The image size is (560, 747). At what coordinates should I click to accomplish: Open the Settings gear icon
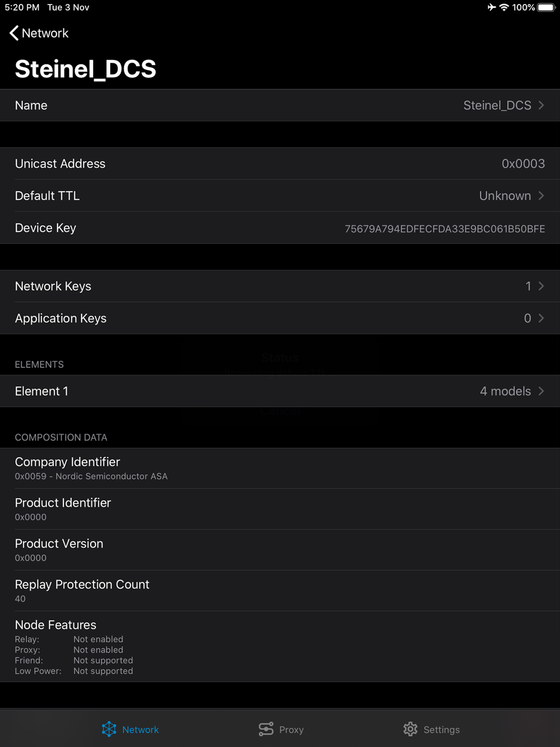[410, 729]
